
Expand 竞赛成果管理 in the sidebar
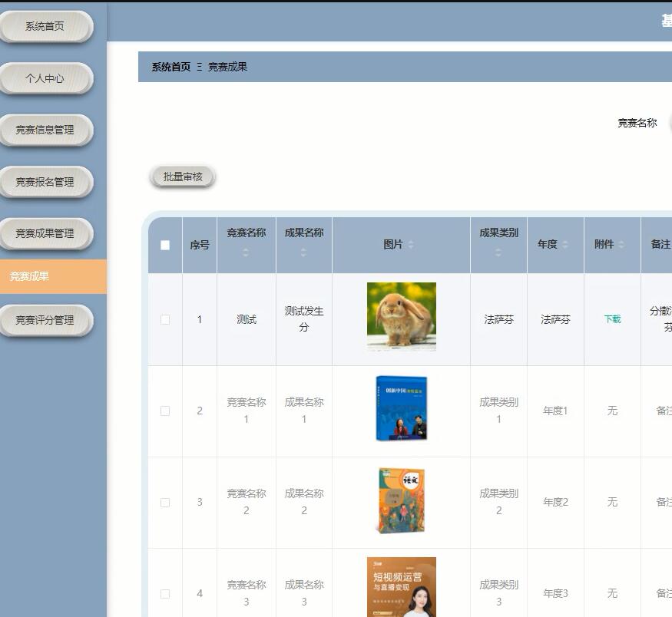pyautogui.click(x=45, y=234)
